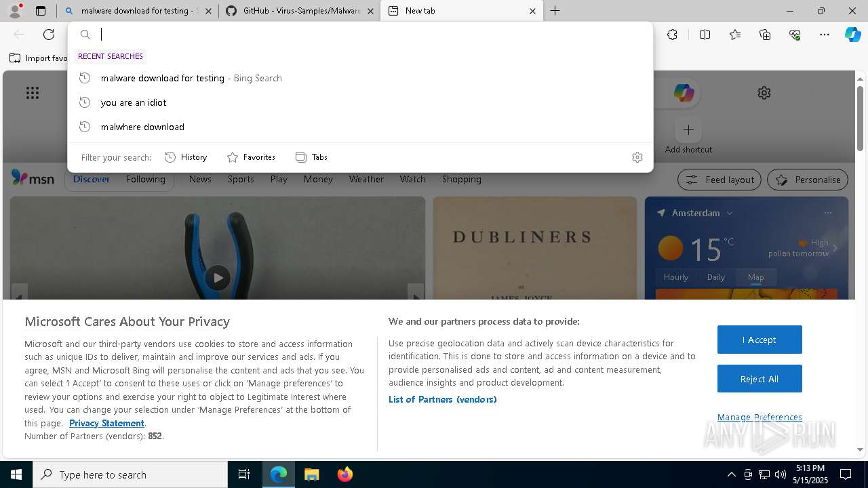The image size is (868, 488).
Task: Select Hourly weather tab
Action: click(x=676, y=277)
